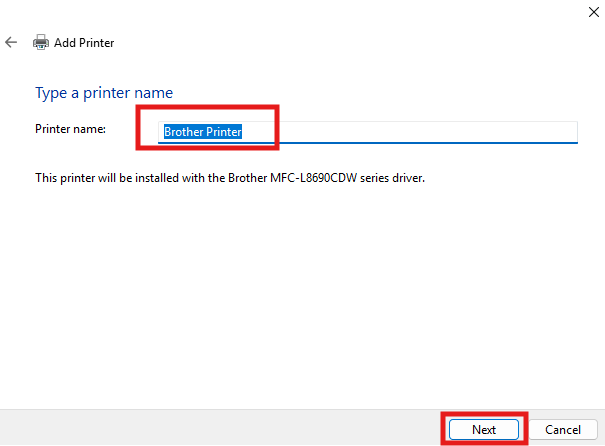Viewport: 605px width, 446px height.
Task: Click the Add Printer printer icon
Action: 41,42
